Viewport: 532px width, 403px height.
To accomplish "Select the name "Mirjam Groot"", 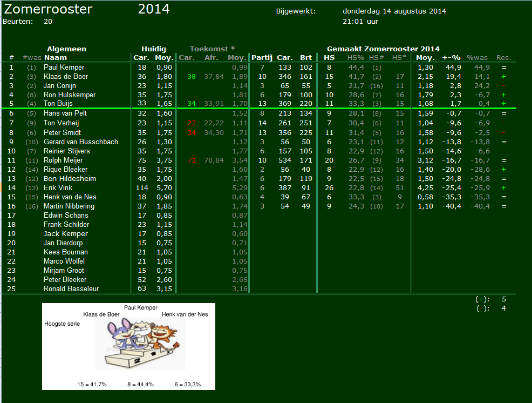I will pos(64,270).
